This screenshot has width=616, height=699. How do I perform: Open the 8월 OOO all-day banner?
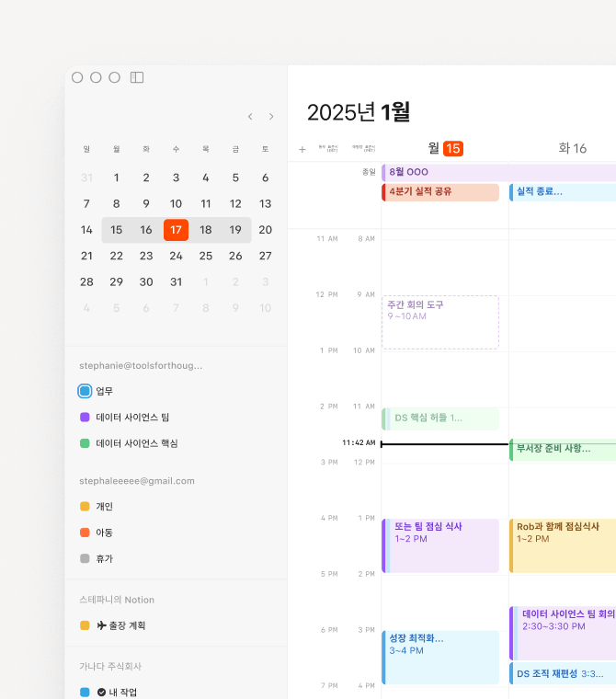point(496,172)
